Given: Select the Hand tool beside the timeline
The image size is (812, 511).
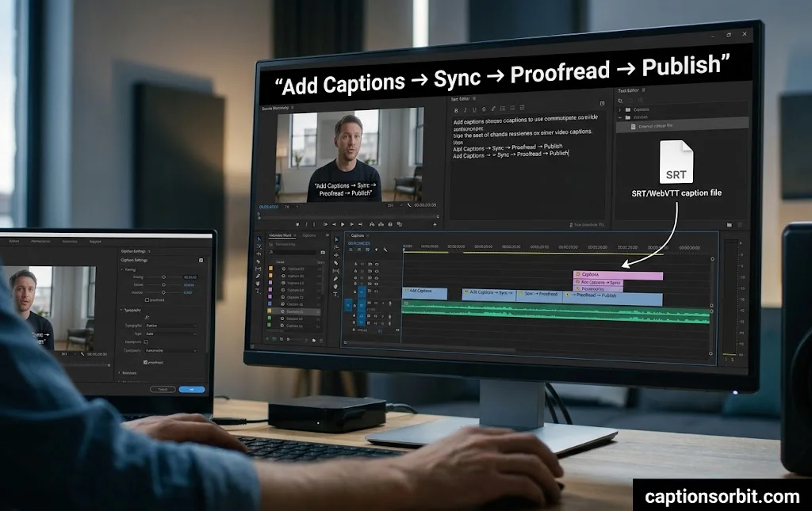Looking at the screenshot, I should (336, 286).
